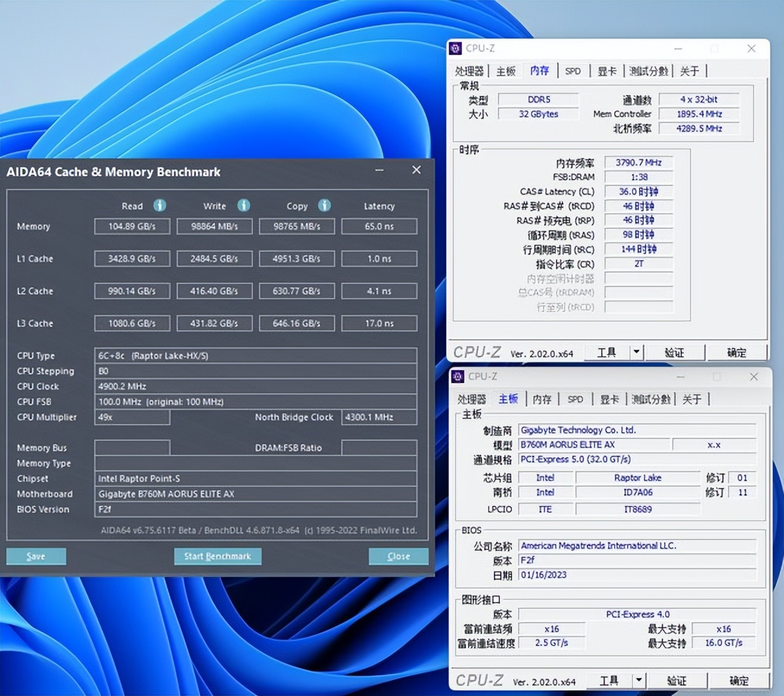
Task: Click the CPU-Z icon in the top window titlebar
Action: pos(456,48)
